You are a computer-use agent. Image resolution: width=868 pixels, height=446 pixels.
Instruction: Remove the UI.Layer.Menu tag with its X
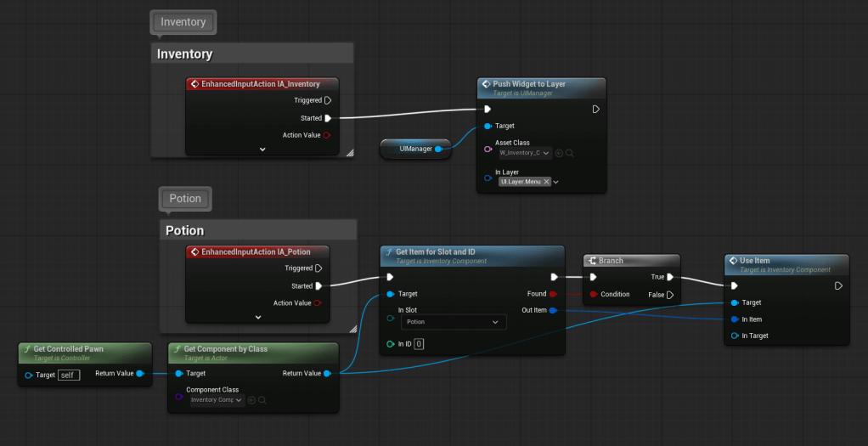pos(546,182)
